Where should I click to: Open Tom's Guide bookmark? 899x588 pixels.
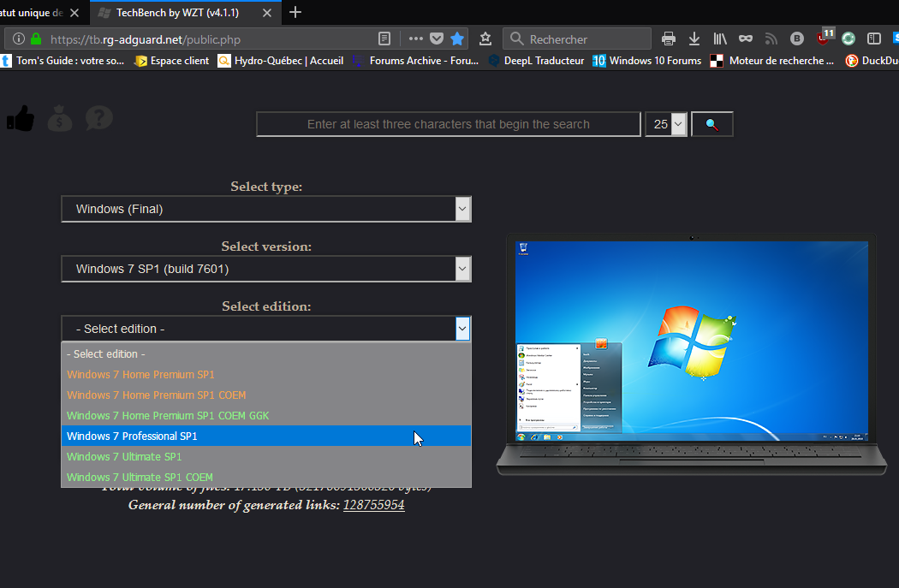(x=63, y=61)
